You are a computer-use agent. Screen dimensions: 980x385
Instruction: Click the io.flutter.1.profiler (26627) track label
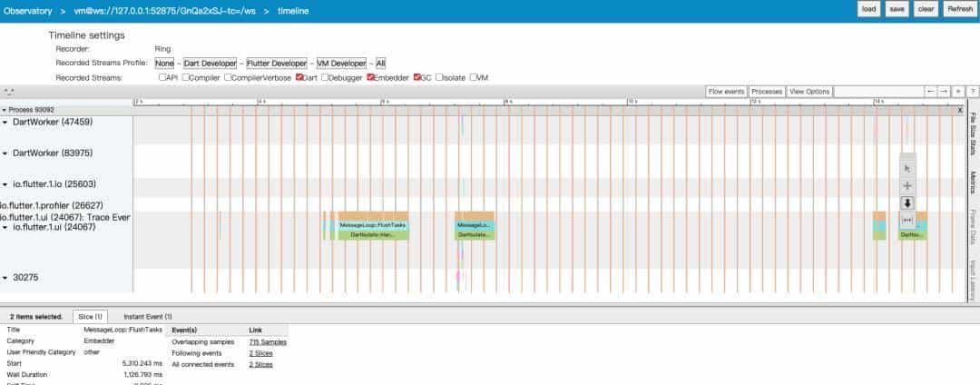pos(51,205)
